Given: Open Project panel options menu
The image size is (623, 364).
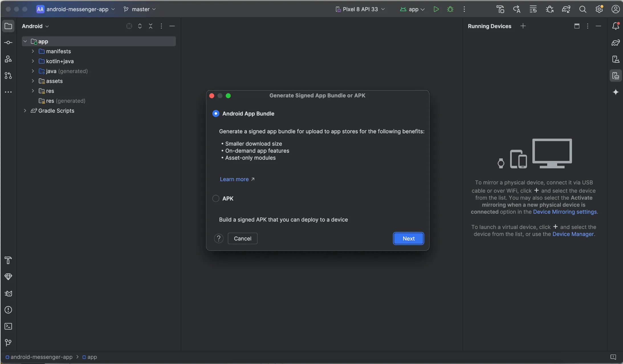Looking at the screenshot, I should [x=161, y=26].
